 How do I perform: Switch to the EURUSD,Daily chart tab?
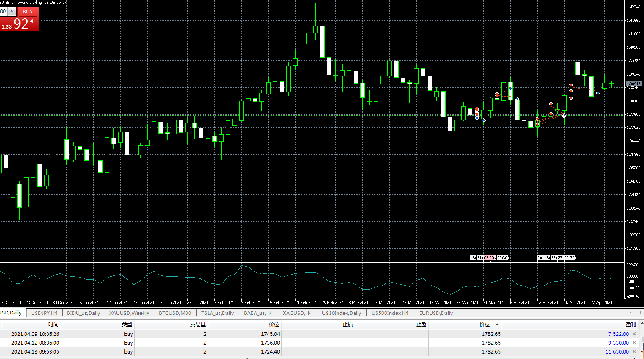click(x=435, y=313)
